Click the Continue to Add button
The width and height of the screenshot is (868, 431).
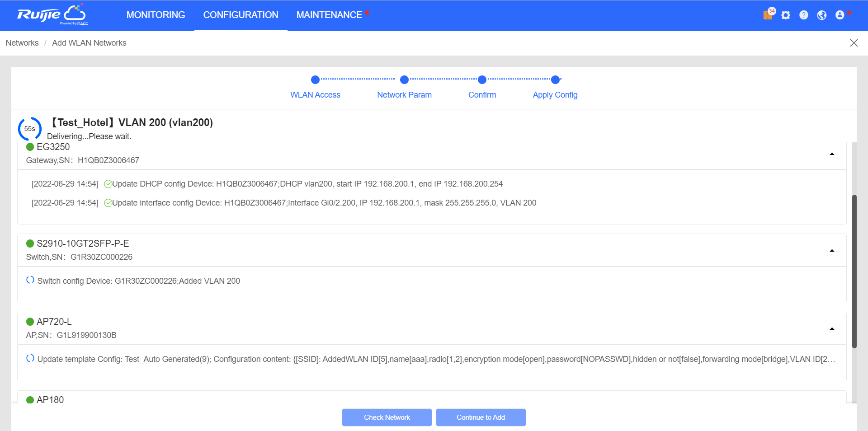click(x=481, y=417)
